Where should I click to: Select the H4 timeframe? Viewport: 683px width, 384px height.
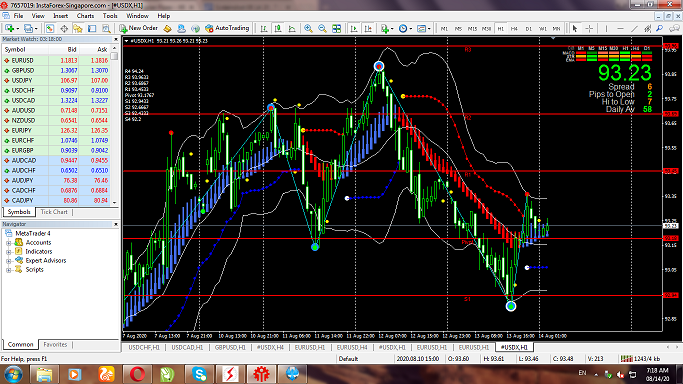click(x=514, y=28)
